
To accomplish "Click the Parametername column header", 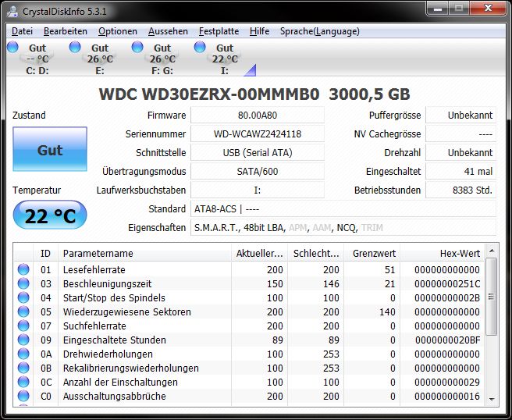I will [144, 254].
